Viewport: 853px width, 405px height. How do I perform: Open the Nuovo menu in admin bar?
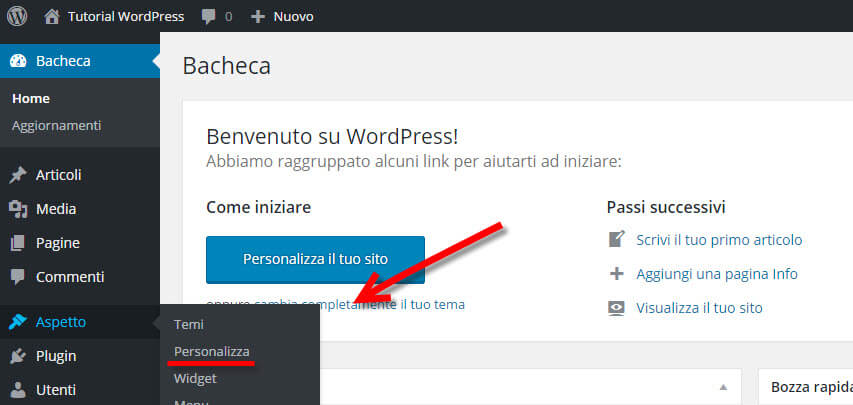point(293,17)
